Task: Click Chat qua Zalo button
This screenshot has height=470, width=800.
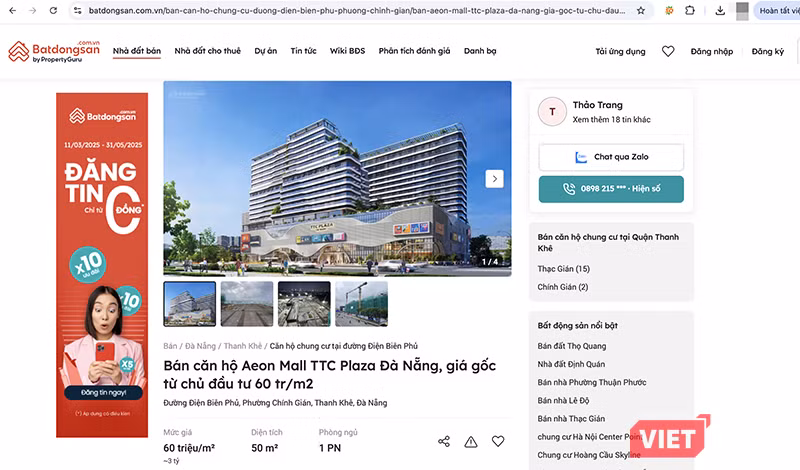Action: (x=611, y=157)
